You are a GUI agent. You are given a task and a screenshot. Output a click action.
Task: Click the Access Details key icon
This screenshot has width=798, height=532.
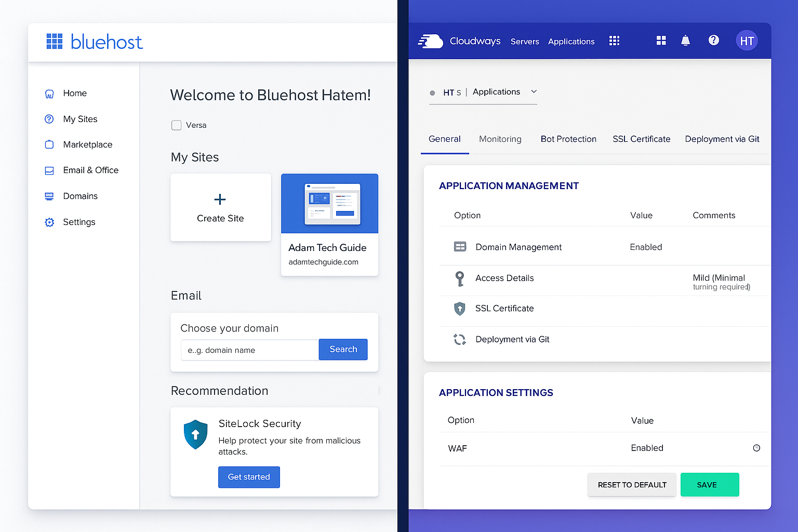(460, 278)
